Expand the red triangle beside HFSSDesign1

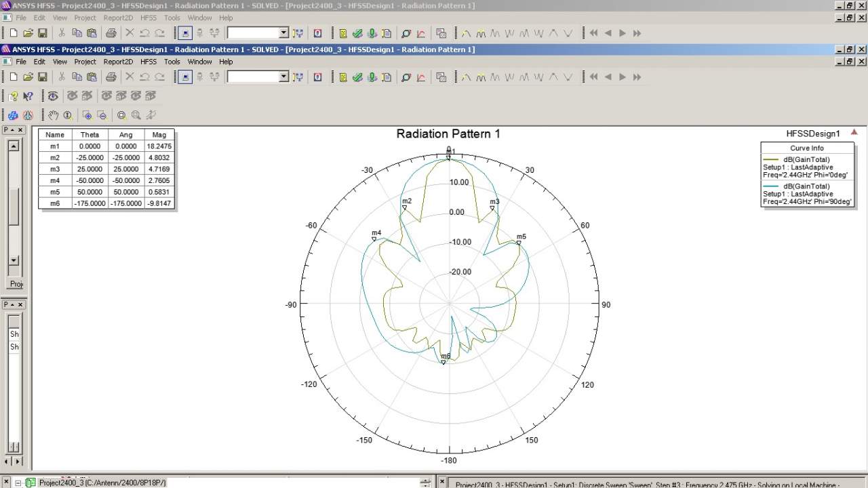coord(854,133)
